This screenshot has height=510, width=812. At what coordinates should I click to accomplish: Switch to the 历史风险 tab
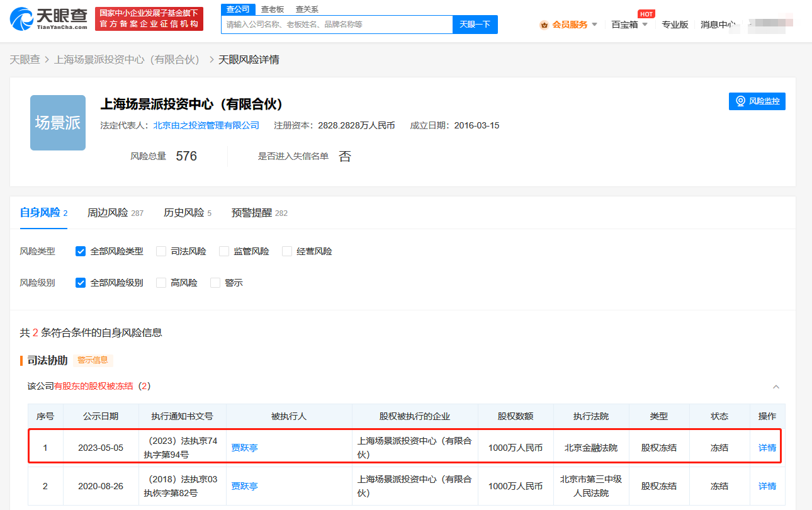pyautogui.click(x=188, y=213)
